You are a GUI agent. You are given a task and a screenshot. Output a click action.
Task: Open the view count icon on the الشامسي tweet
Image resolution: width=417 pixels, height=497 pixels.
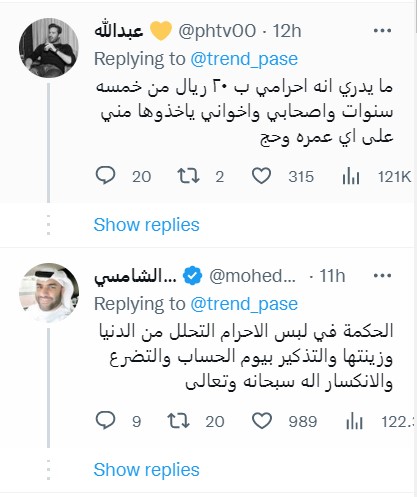(354, 421)
